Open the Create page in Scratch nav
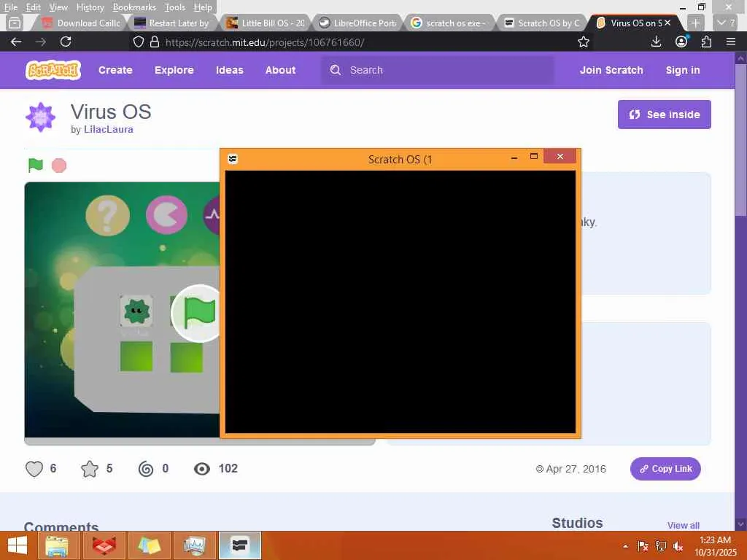The height and width of the screenshot is (560, 747). point(115,70)
